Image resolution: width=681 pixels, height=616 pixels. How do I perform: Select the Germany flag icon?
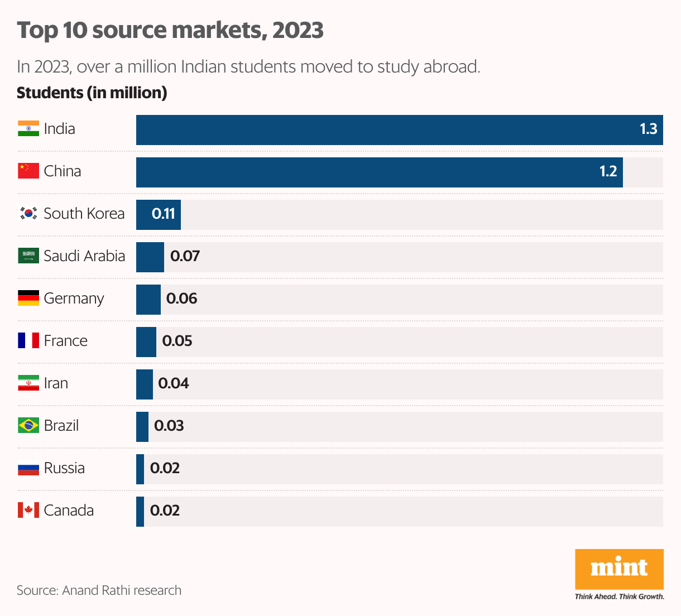(x=28, y=299)
